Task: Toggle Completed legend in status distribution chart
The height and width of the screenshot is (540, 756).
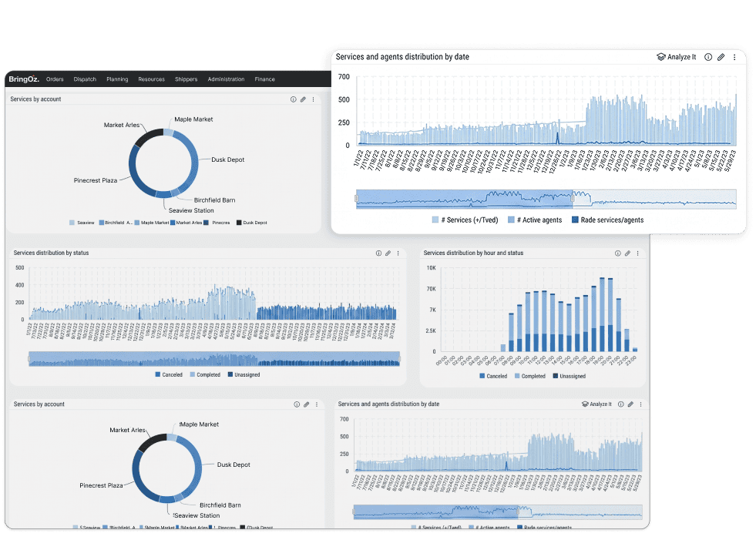Action: pos(206,374)
